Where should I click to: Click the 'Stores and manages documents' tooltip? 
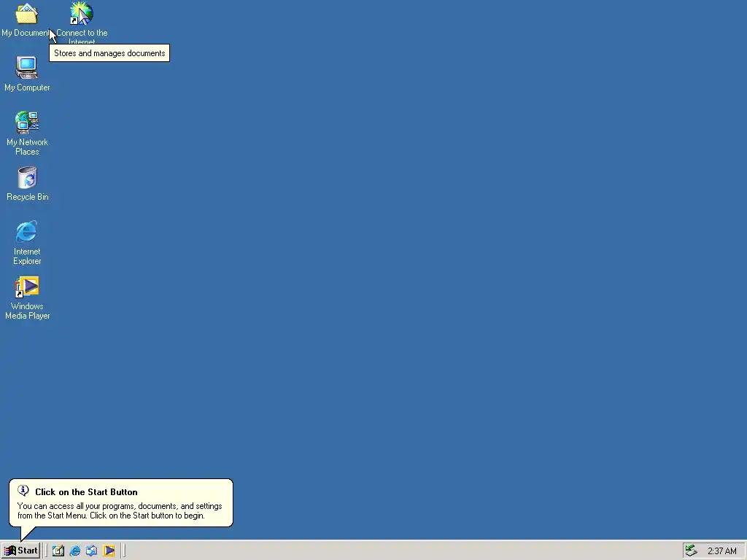tap(109, 52)
